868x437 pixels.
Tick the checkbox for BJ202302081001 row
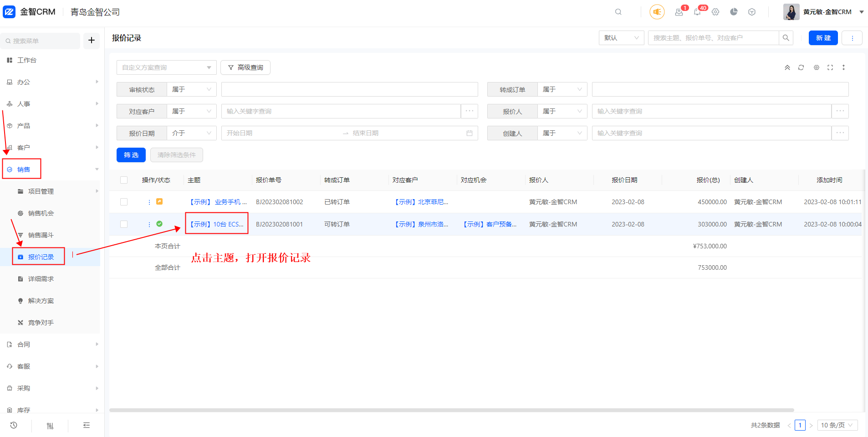(x=124, y=224)
